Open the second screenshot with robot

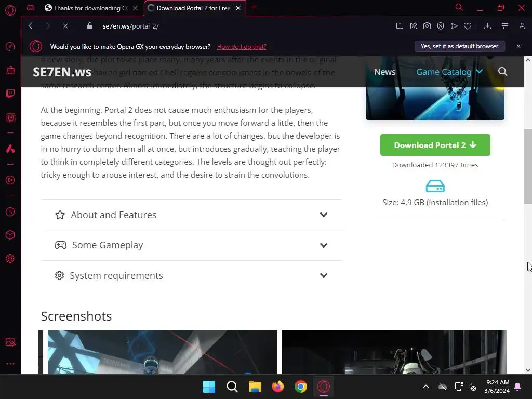click(394, 352)
